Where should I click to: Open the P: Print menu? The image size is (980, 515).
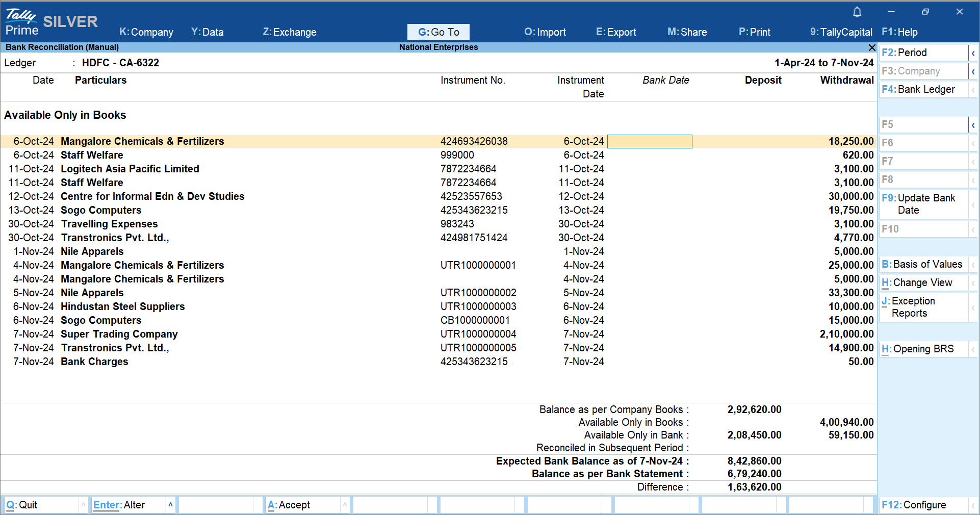coord(755,32)
